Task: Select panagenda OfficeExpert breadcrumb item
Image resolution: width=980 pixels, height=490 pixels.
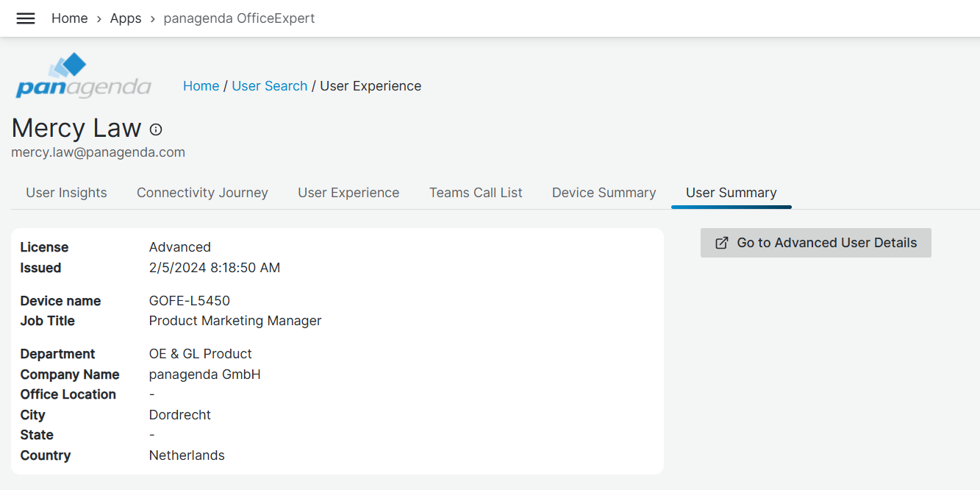Action: pyautogui.click(x=239, y=18)
